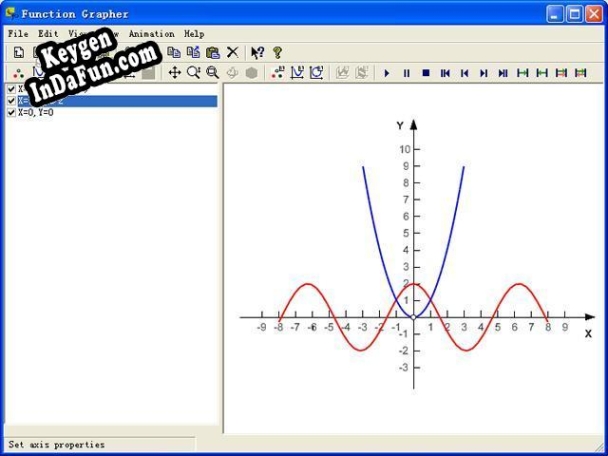
Task: Step back one animation frame
Action: (465, 73)
